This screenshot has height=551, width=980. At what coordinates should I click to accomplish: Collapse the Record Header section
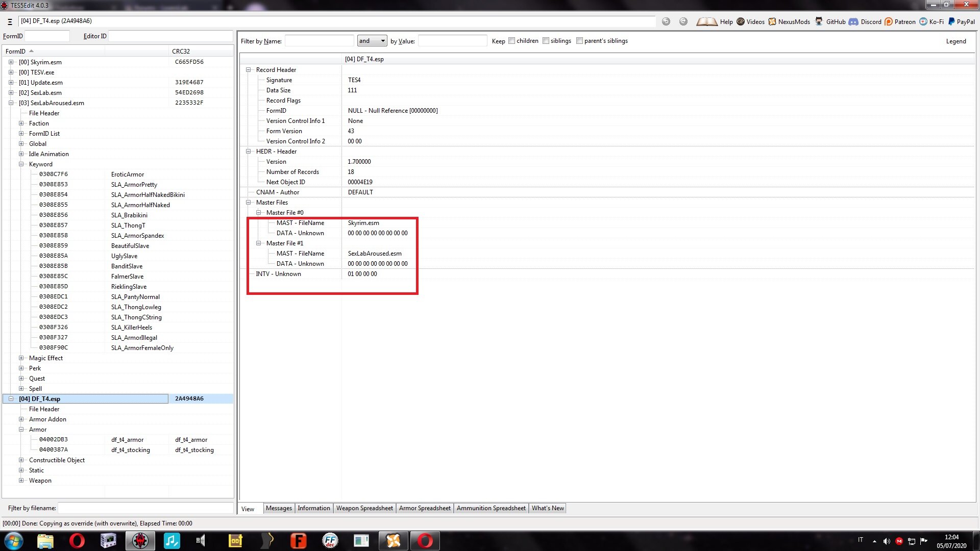(249, 70)
